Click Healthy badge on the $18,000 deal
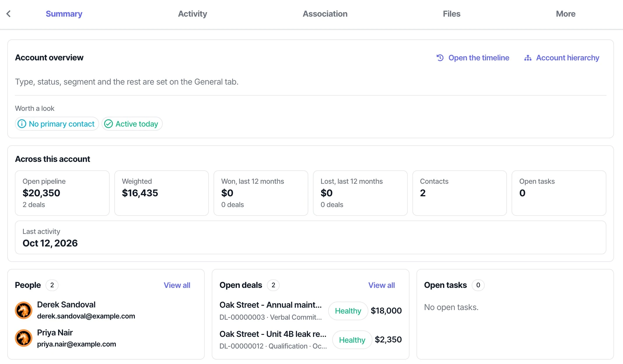 (x=348, y=311)
